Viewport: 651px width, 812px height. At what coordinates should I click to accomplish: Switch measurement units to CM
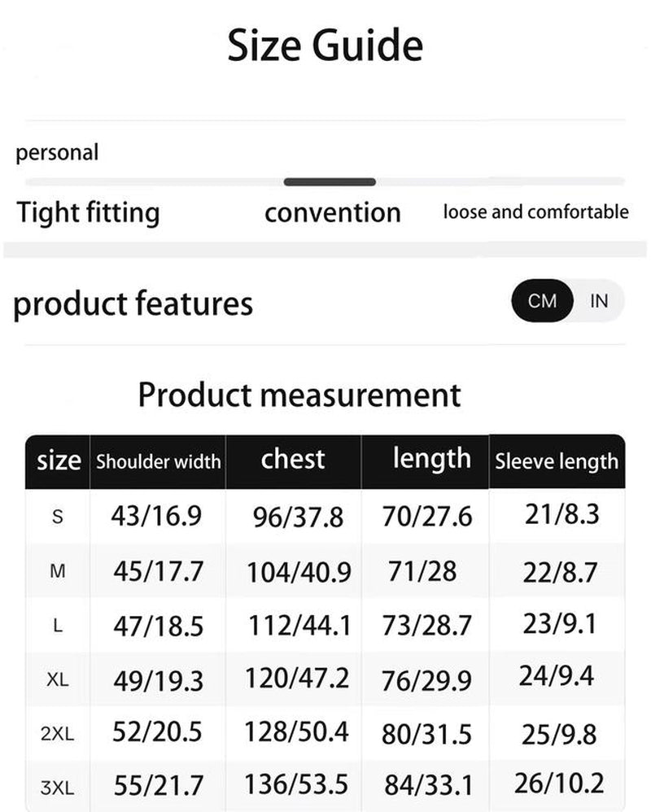click(542, 301)
